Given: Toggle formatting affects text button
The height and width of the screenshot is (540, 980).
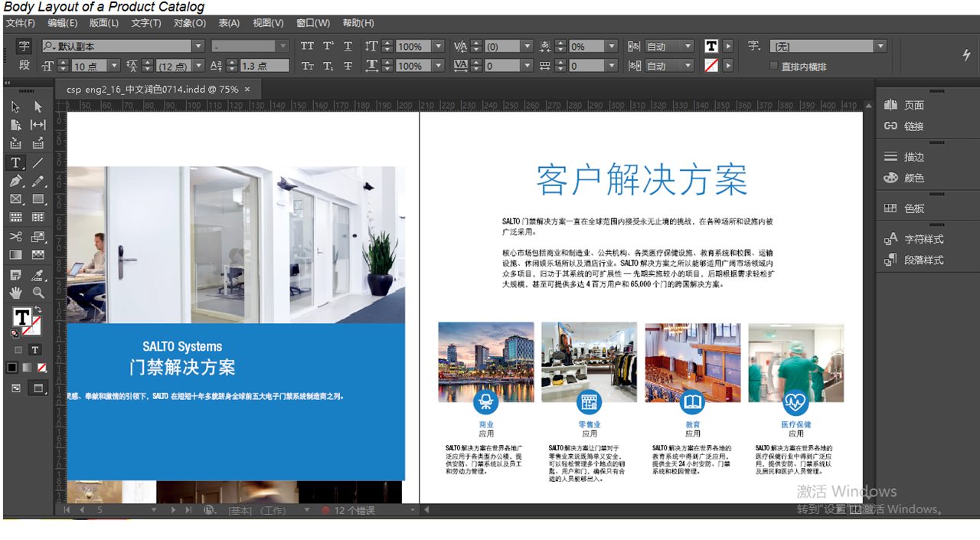Looking at the screenshot, I should pyautogui.click(x=34, y=350).
